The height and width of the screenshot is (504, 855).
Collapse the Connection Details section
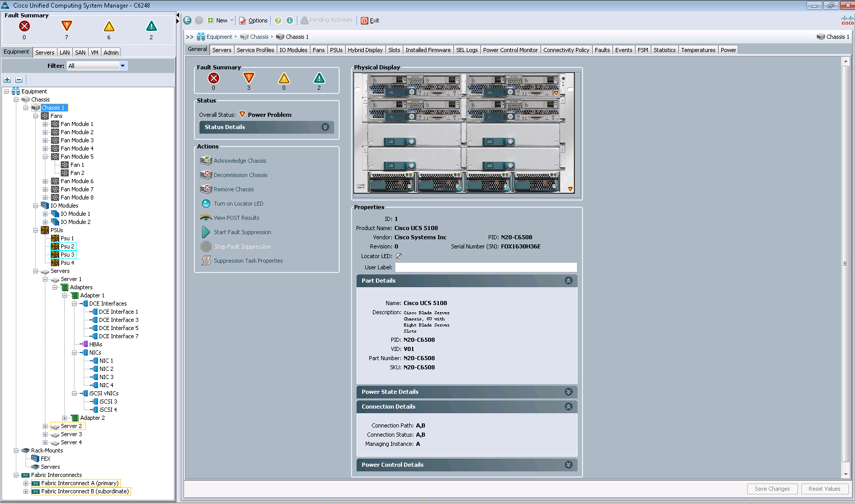pos(568,407)
